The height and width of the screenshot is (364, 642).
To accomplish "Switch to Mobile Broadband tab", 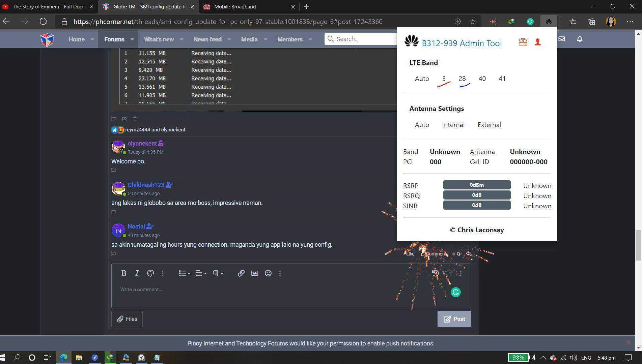I will coord(250,6).
